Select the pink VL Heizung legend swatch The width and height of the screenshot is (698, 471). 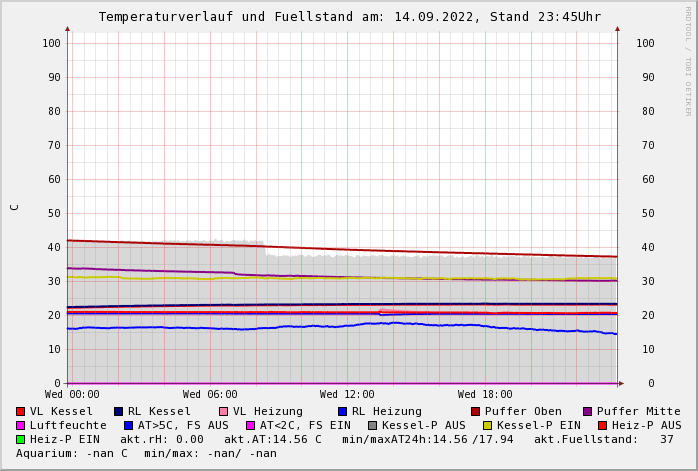223,412
